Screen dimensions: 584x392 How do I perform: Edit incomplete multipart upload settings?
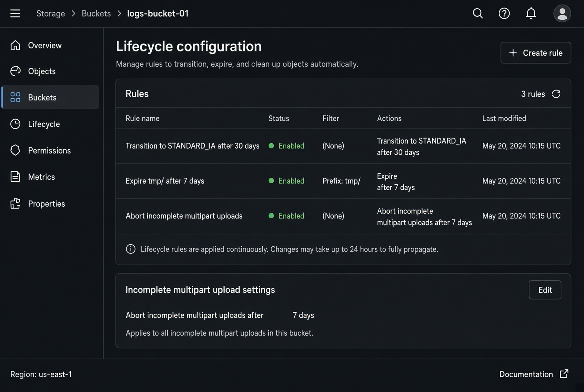545,290
